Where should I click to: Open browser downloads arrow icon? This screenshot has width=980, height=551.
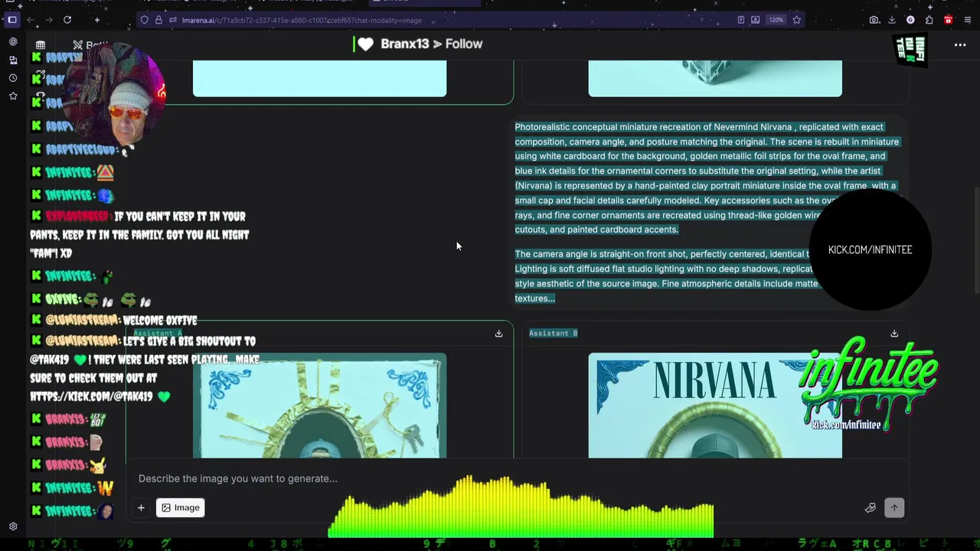(x=892, y=20)
